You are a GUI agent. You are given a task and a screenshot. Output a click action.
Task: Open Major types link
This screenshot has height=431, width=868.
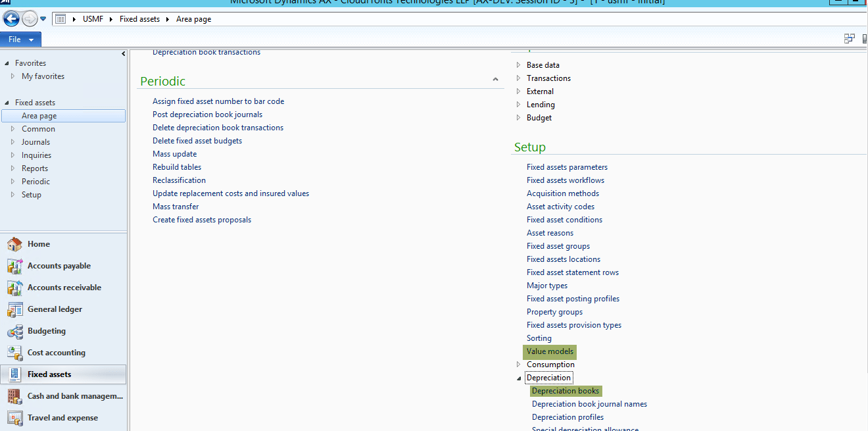coord(546,286)
